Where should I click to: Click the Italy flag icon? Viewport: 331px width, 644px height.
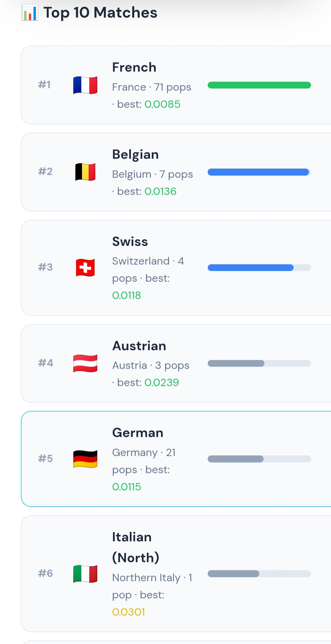[x=85, y=573]
